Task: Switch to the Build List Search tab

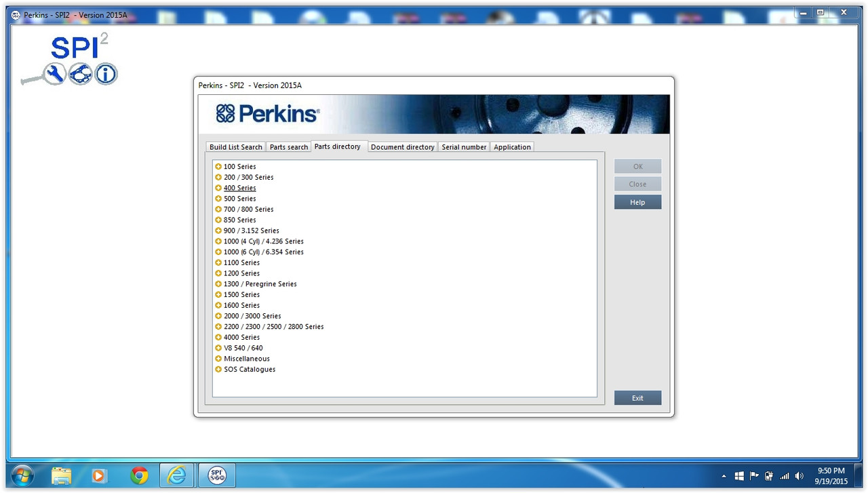Action: pyautogui.click(x=235, y=146)
